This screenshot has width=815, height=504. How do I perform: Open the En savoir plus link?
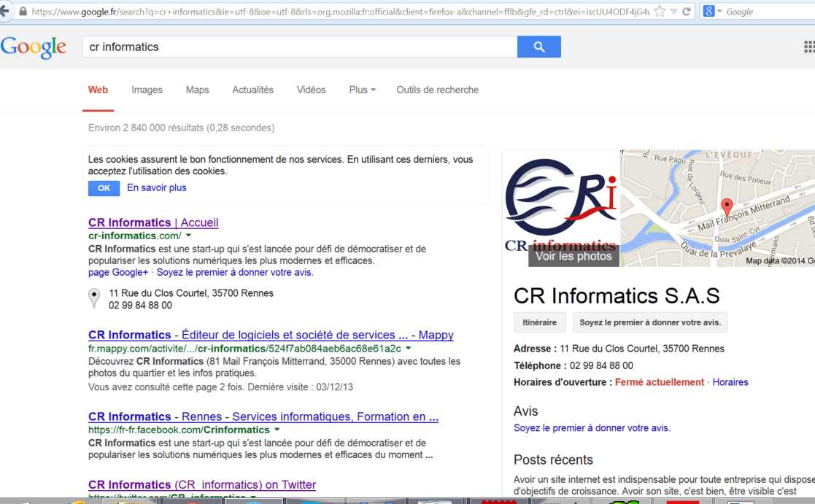click(x=156, y=187)
